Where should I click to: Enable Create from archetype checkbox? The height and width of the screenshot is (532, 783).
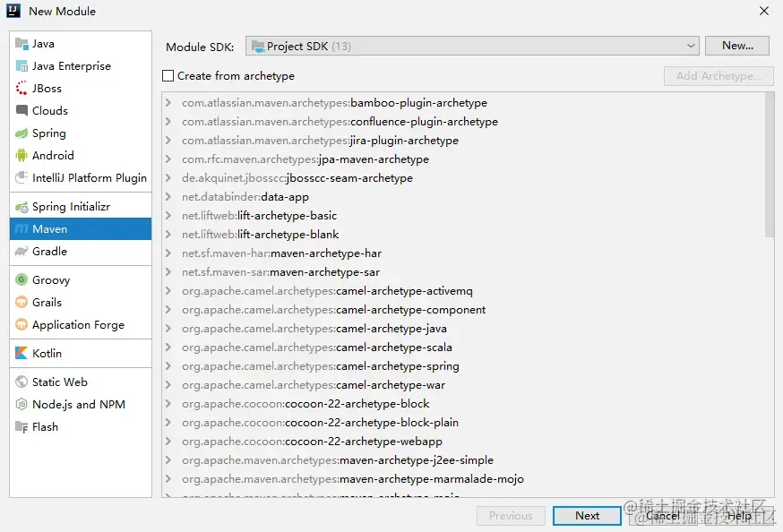pos(168,76)
